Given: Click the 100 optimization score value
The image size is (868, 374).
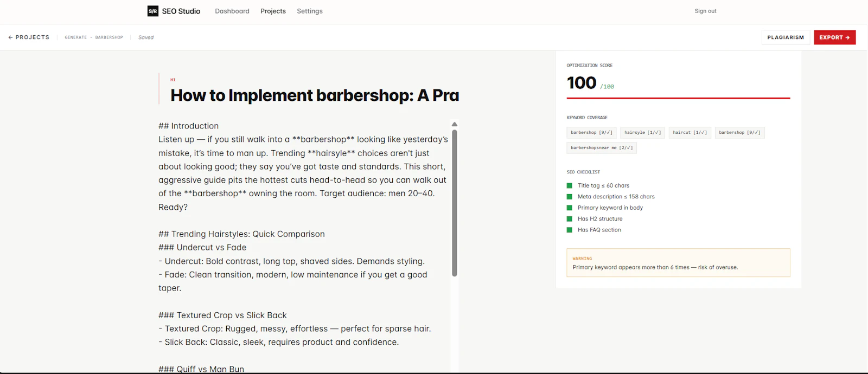Looking at the screenshot, I should (x=582, y=83).
